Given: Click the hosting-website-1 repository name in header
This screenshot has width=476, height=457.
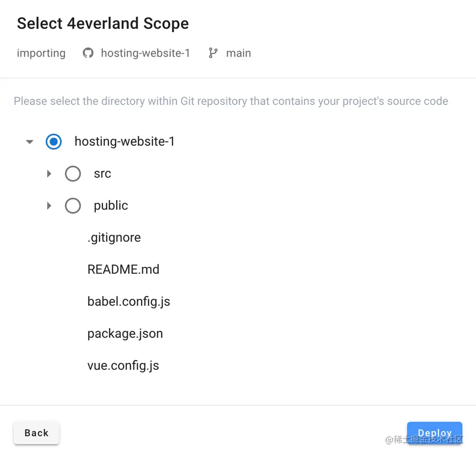Looking at the screenshot, I should (145, 53).
